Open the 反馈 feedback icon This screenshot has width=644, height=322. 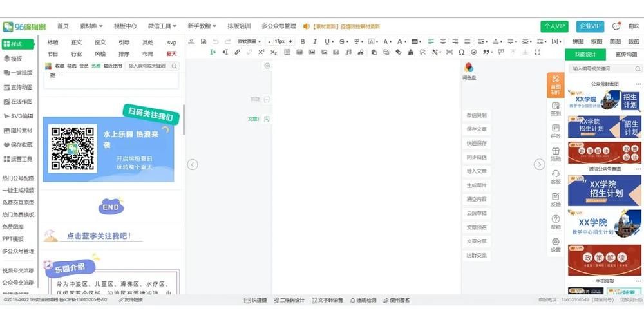(x=555, y=200)
